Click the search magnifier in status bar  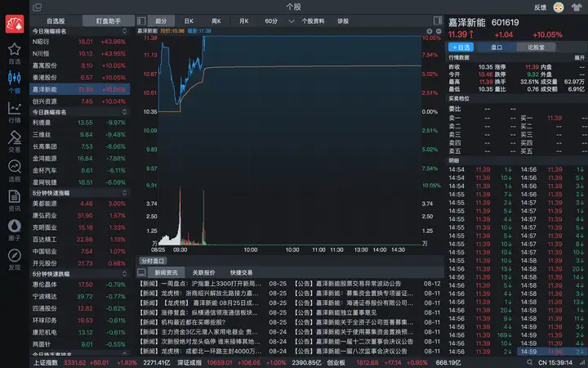click(529, 362)
